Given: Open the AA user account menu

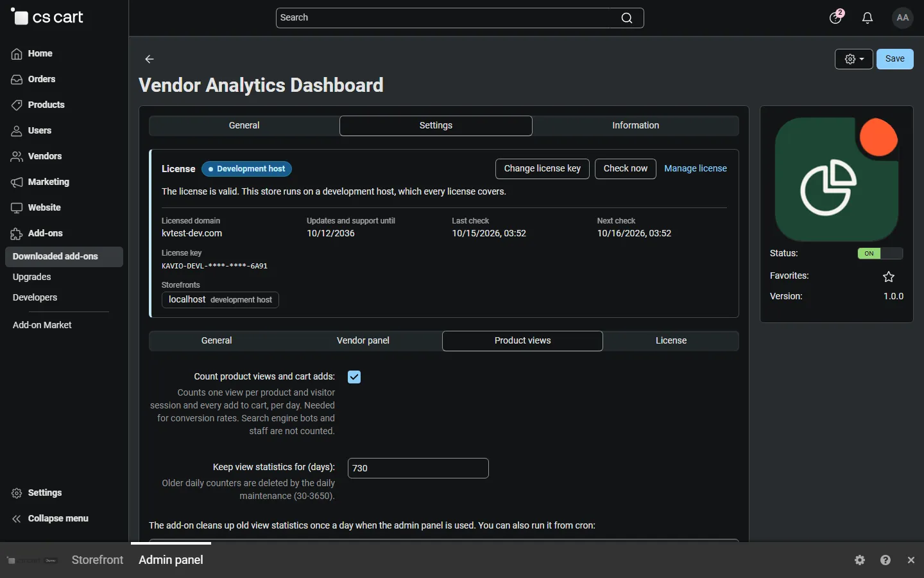Looking at the screenshot, I should (903, 18).
